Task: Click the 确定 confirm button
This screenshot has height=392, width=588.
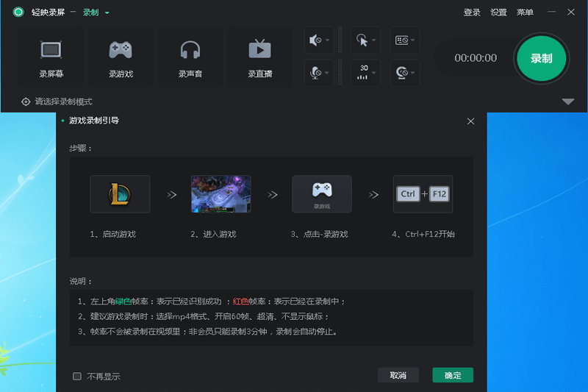Action: pyautogui.click(x=453, y=375)
